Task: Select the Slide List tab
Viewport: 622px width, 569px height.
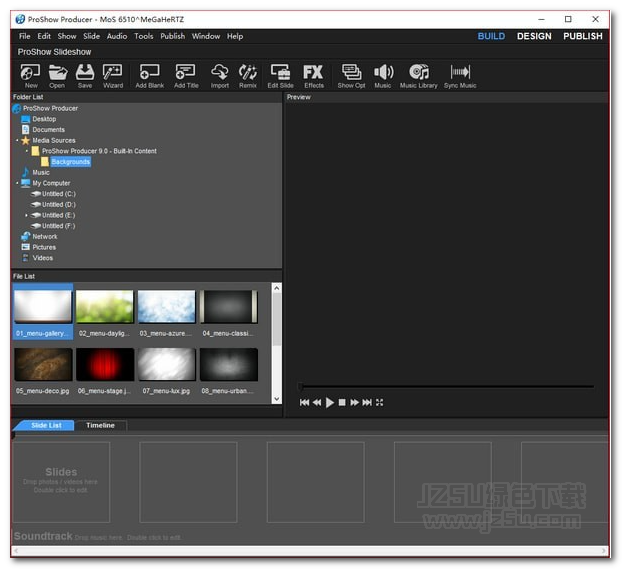Action: coord(46,425)
